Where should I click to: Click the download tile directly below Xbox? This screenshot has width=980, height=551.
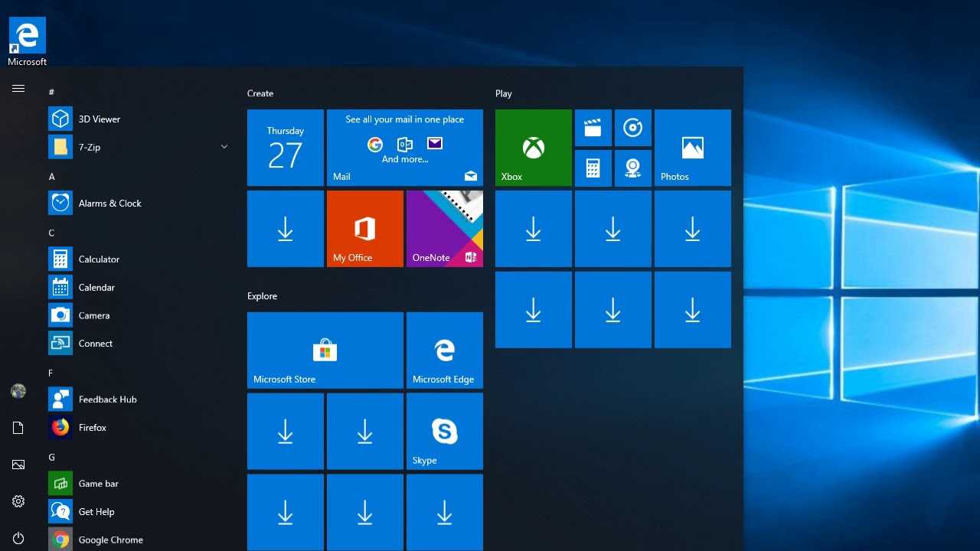pos(534,229)
